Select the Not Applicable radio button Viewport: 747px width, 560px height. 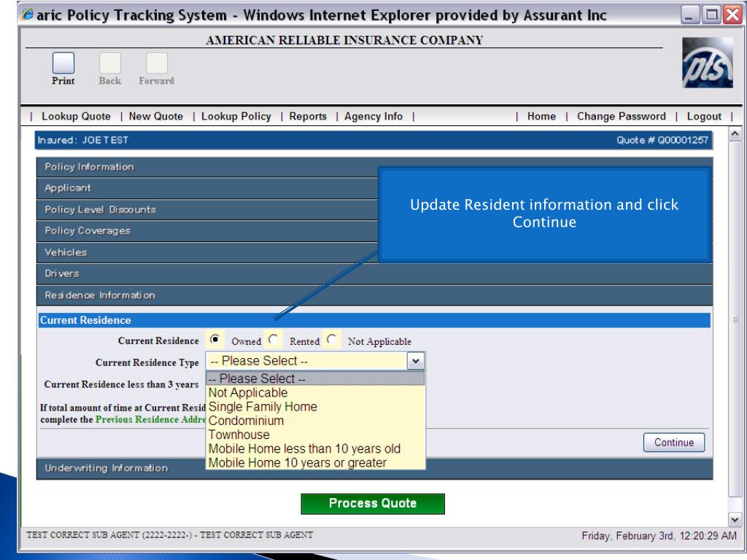click(332, 340)
